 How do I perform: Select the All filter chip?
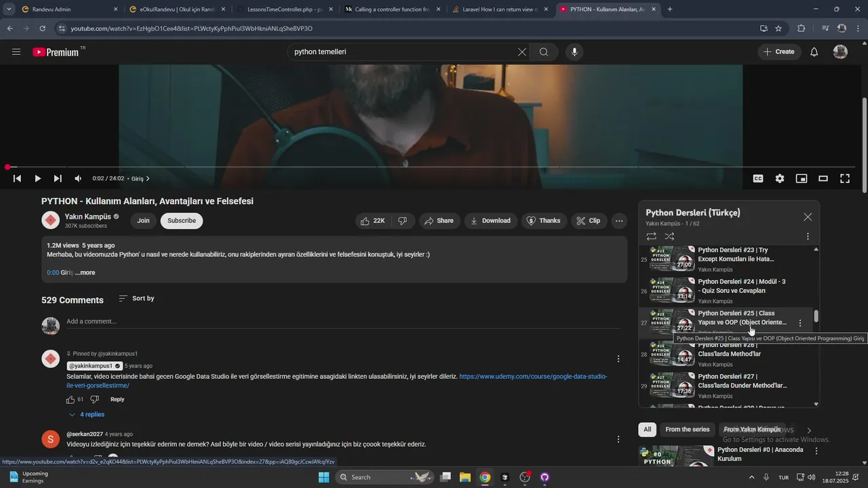(x=648, y=429)
